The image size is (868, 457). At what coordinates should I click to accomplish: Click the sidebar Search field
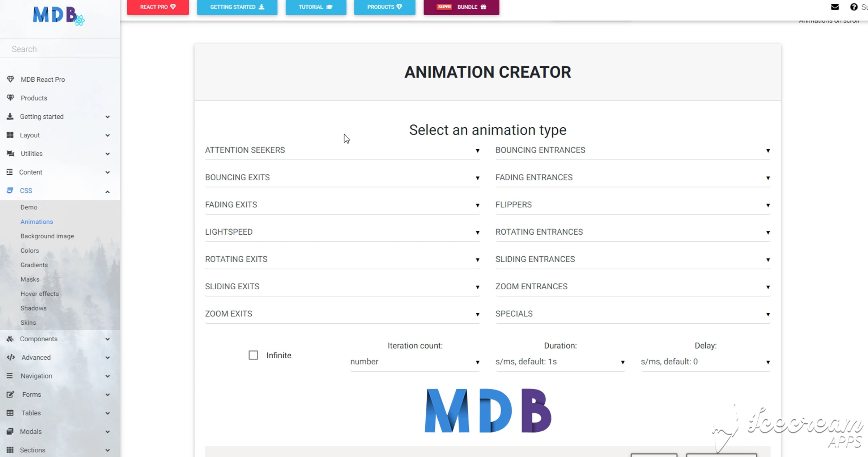click(x=60, y=49)
